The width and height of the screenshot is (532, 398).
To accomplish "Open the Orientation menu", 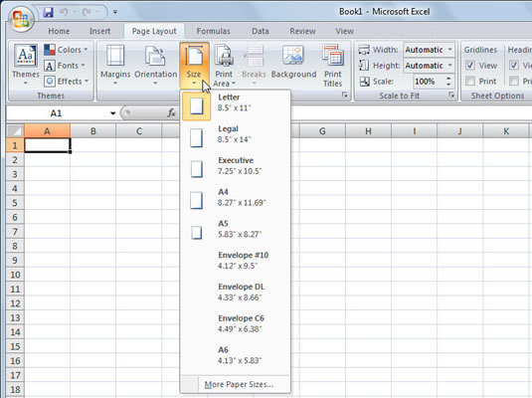I will tap(155, 65).
